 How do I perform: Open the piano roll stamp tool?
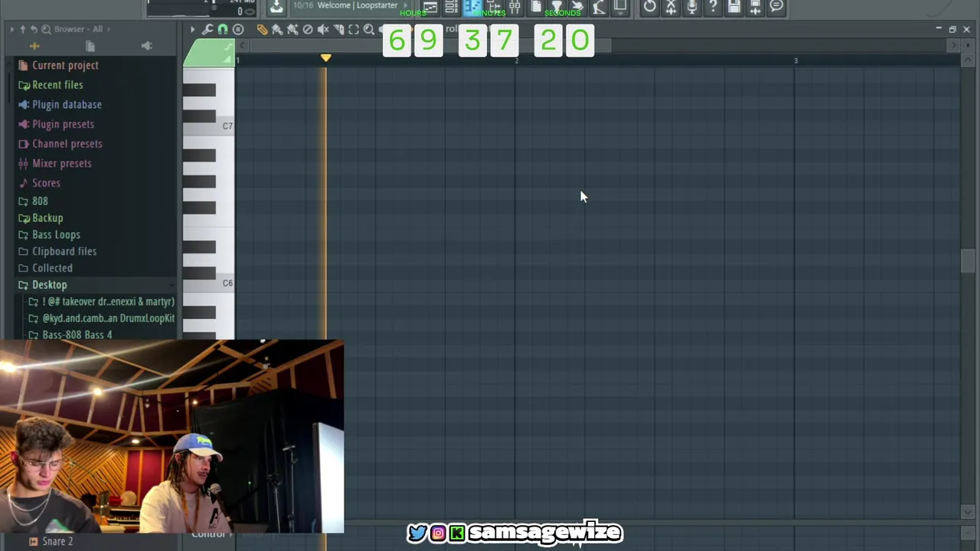[x=238, y=30]
